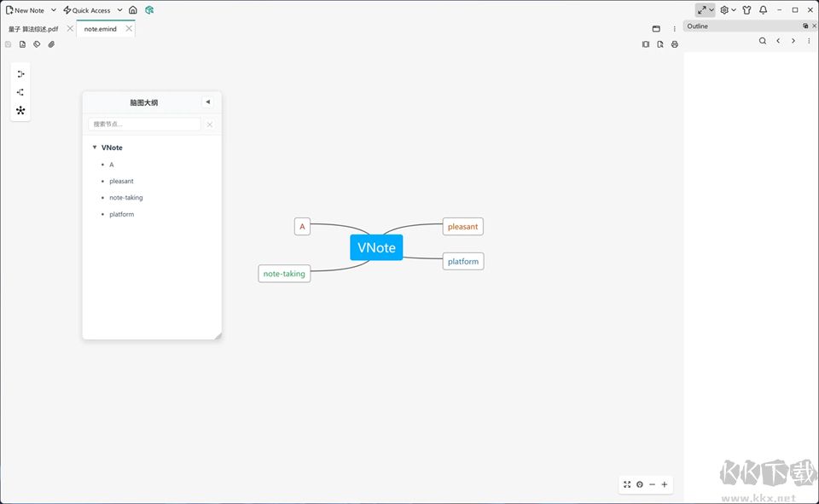The image size is (819, 504).
Task: Click the home icon in top toolbar
Action: point(133,10)
